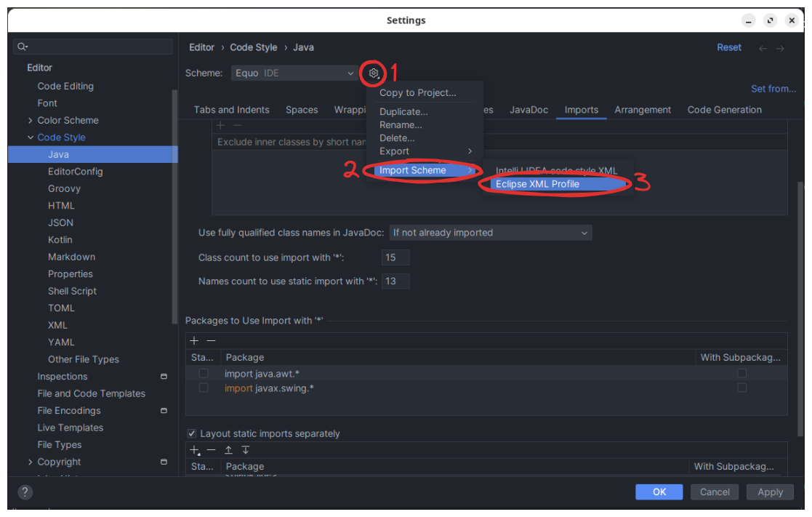Choose IntelliJ IDEA code style XML
Screen dimensions: 812x517
tap(557, 170)
